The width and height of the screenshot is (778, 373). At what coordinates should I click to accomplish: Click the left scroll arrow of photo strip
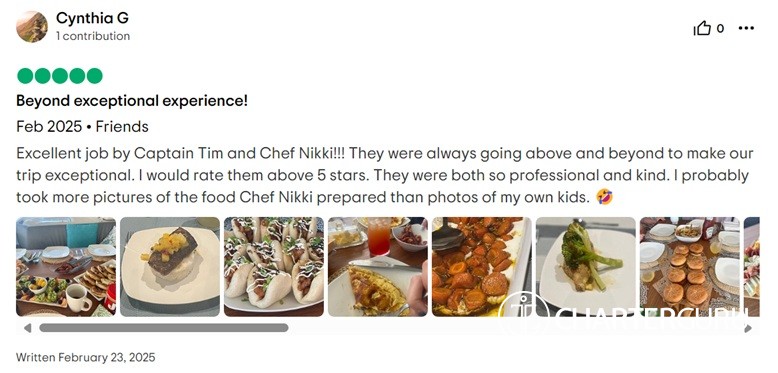click(27, 328)
